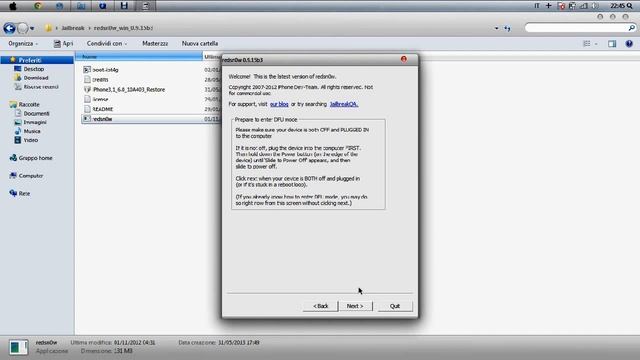Open the Organizza menu

point(23,43)
